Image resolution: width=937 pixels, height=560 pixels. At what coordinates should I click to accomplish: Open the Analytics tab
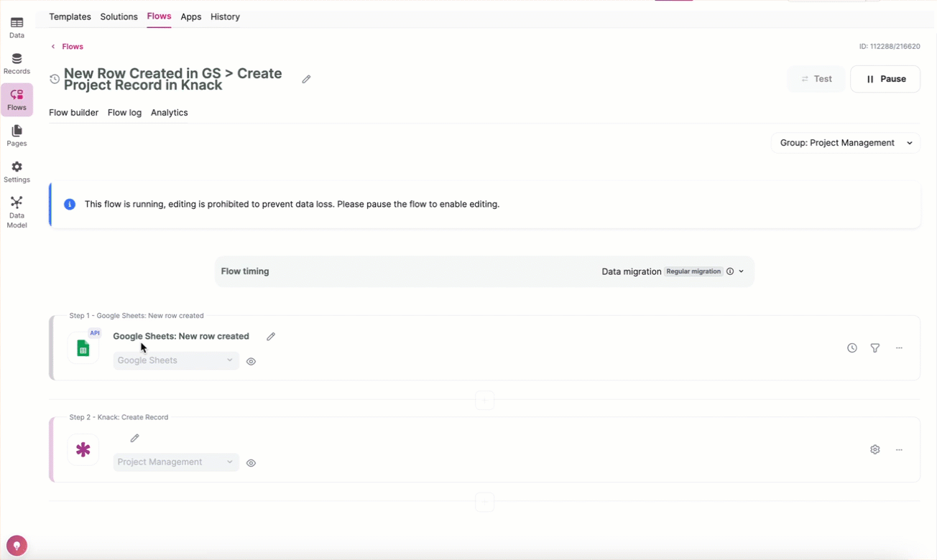[169, 113]
